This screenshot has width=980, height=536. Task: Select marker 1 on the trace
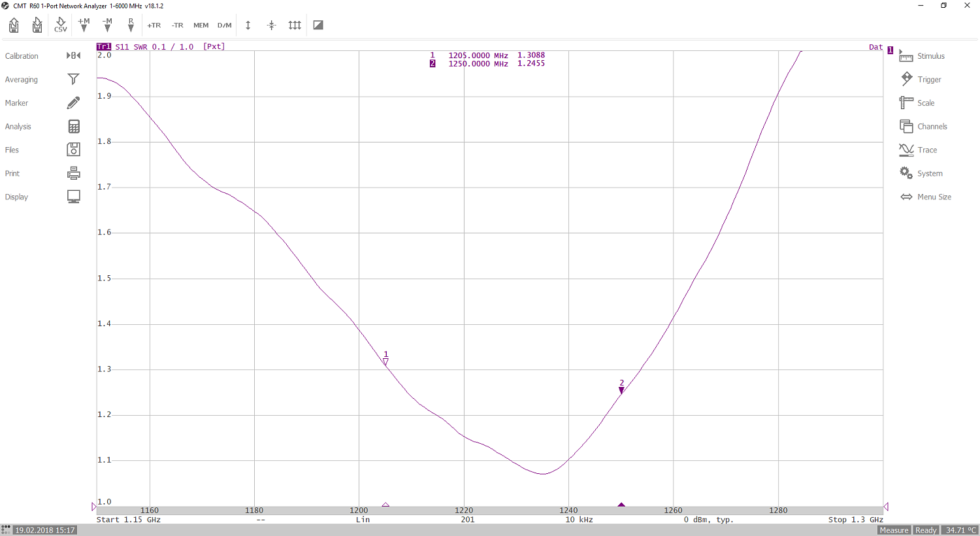coord(385,358)
